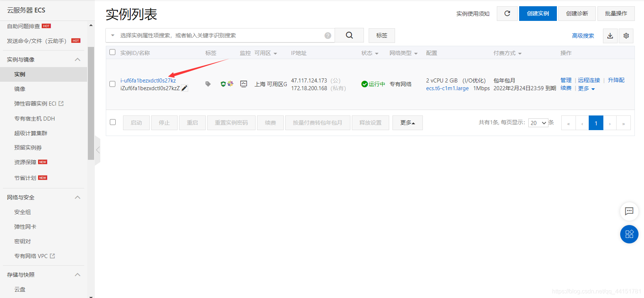644x298 pixels.
Task: Open the 实例使用须知 link
Action: click(x=473, y=14)
